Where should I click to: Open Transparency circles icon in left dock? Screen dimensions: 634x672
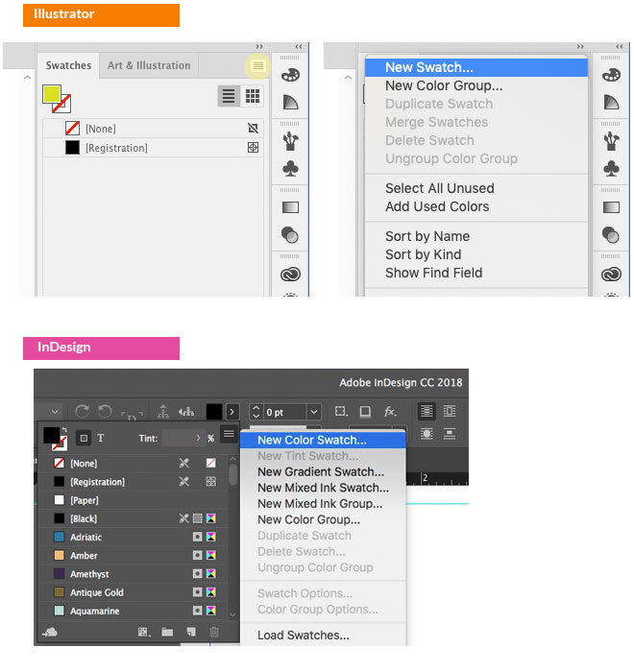coord(290,235)
